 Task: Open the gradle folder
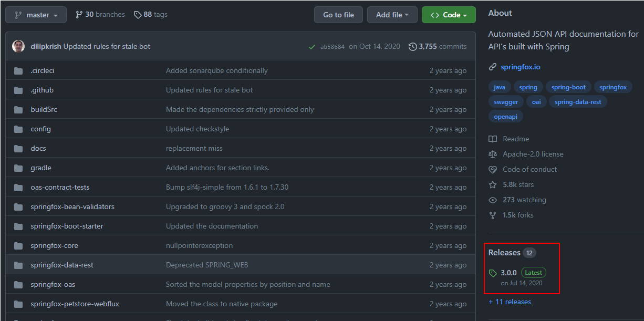point(41,168)
